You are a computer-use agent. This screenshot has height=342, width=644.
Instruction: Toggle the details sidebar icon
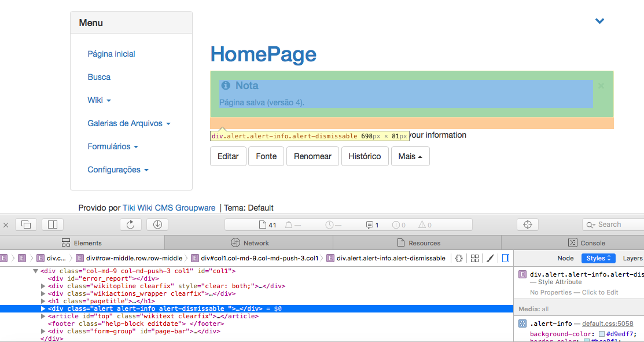click(506, 258)
